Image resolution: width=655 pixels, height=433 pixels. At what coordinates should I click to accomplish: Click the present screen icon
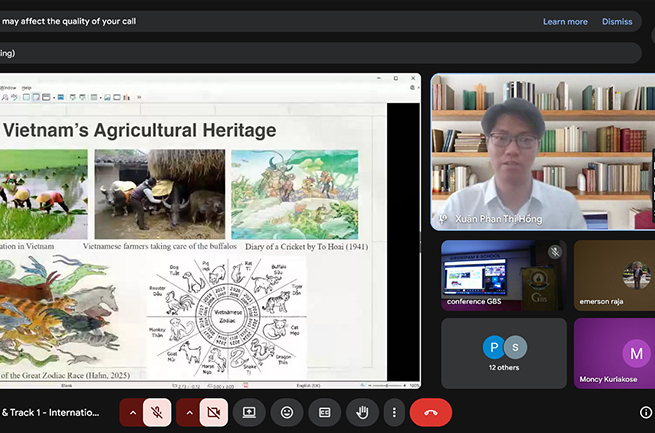(249, 412)
